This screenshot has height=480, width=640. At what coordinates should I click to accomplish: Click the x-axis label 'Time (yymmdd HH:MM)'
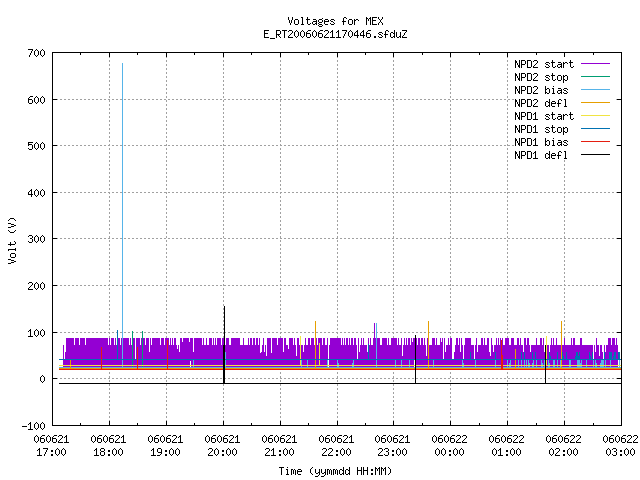coord(335,471)
